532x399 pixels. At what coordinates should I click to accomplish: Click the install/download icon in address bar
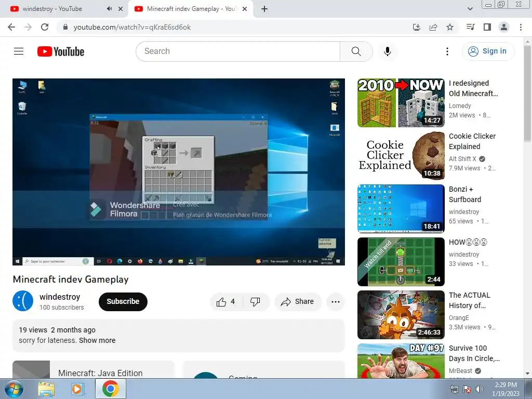click(416, 27)
